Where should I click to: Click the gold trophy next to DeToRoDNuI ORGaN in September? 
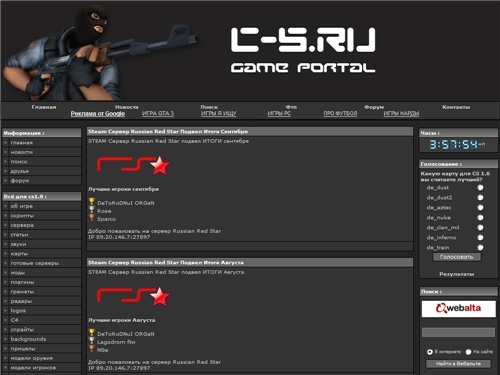click(92, 202)
